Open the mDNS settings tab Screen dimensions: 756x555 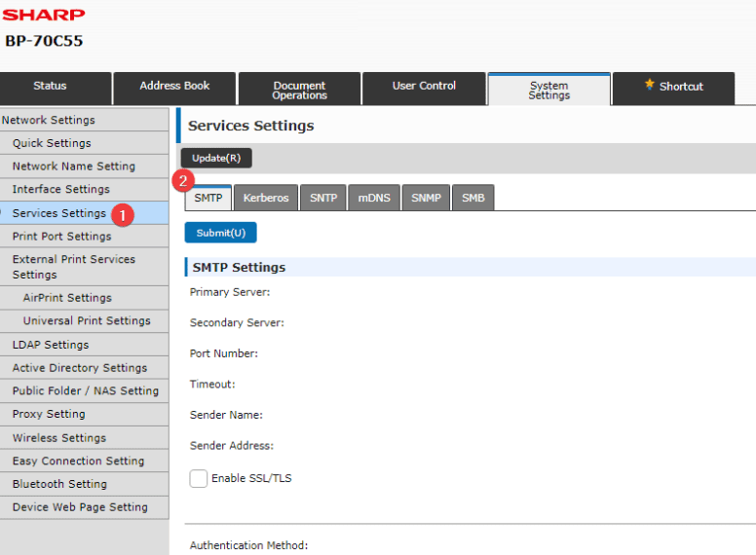pos(374,198)
